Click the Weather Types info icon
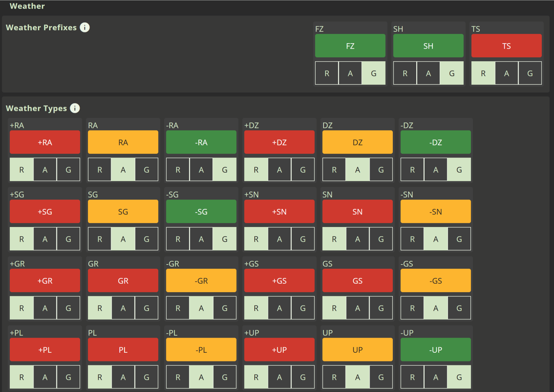Viewport: 554px width, 392px height. click(x=75, y=108)
